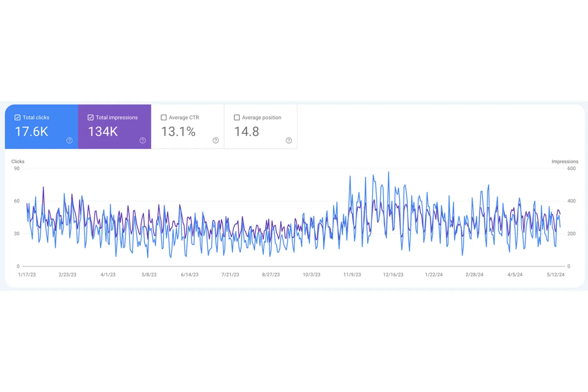The width and height of the screenshot is (588, 392).
Task: Check the Average position checkbox
Action: point(237,118)
